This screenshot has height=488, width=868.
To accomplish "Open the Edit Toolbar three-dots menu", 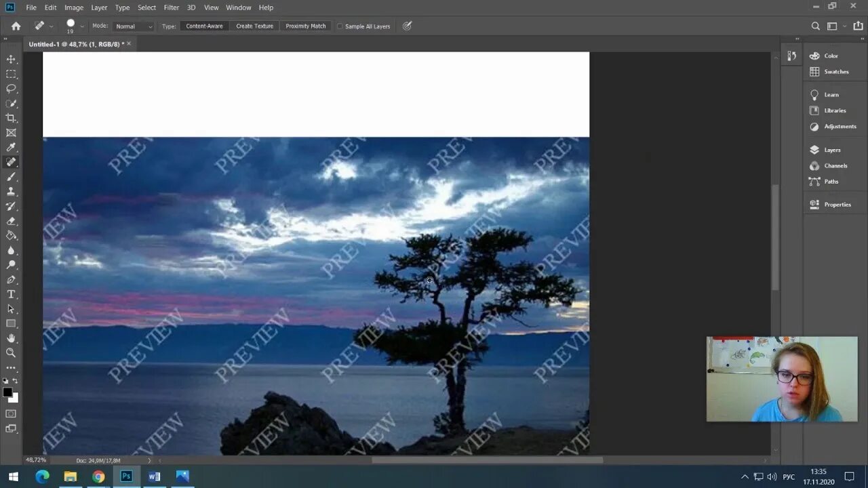I will tap(11, 368).
